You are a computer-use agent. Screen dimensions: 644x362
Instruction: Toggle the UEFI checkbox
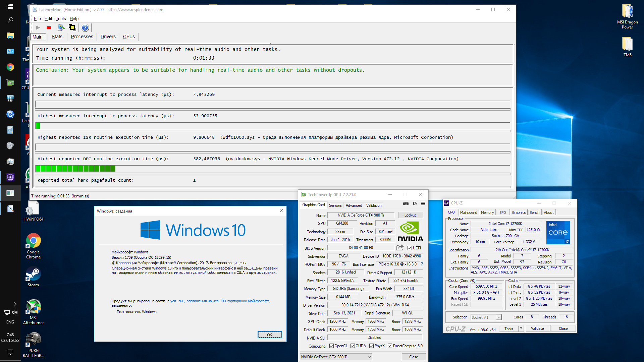[410, 248]
